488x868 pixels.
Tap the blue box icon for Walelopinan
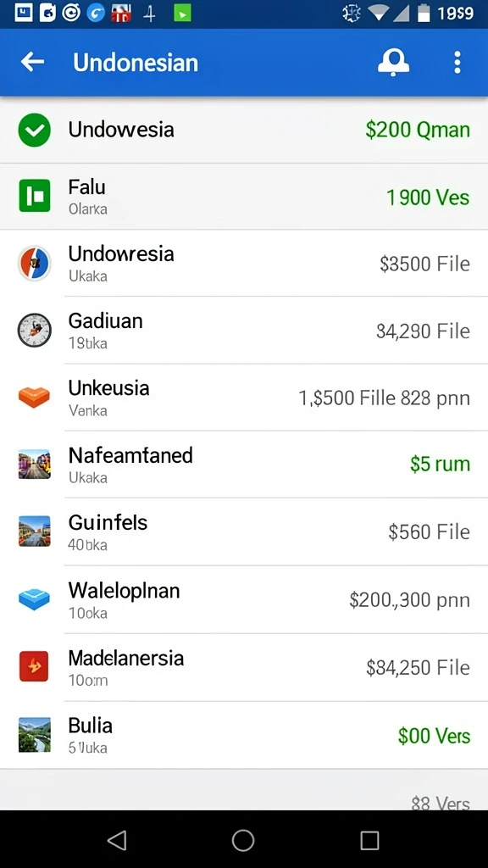[34, 599]
